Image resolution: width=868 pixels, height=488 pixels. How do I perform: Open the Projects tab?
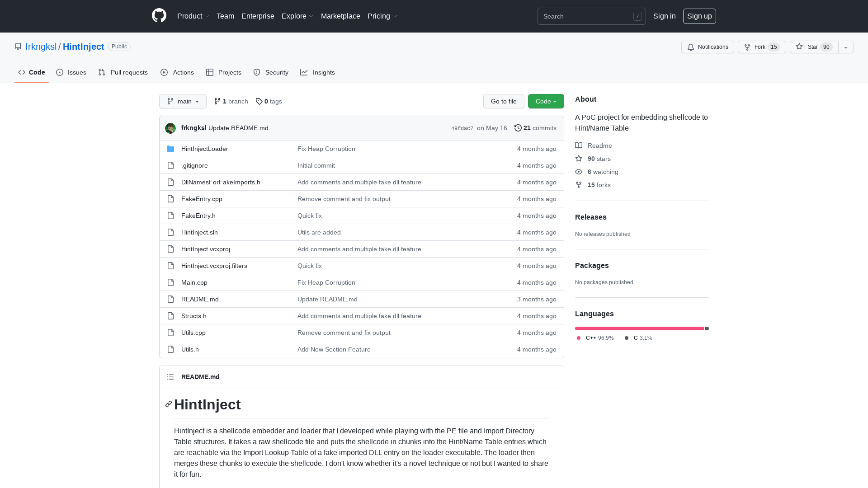[x=224, y=72]
